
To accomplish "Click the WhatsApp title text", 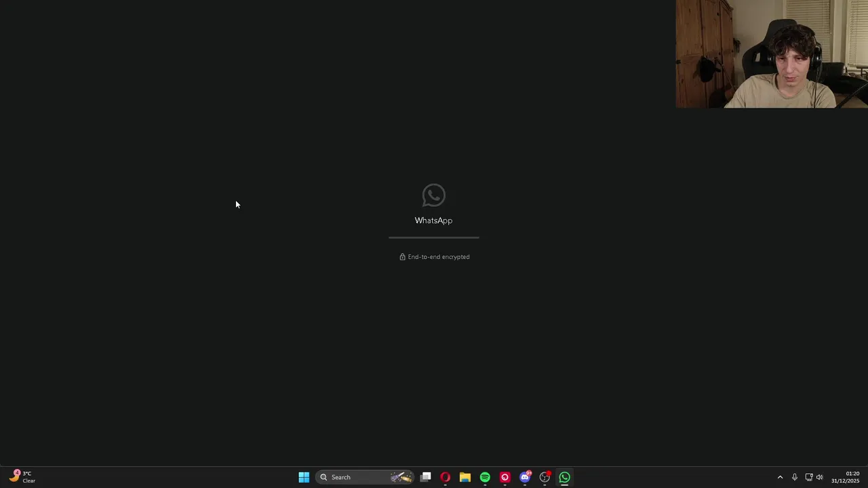I will pos(433,220).
